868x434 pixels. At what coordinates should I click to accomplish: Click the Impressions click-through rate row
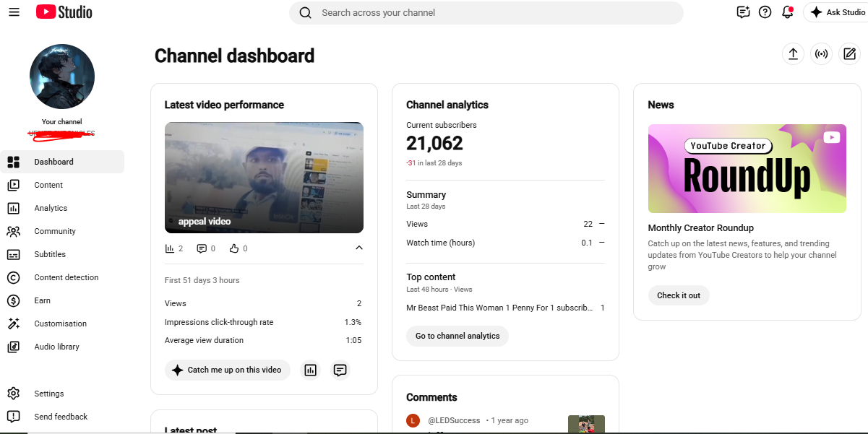point(263,322)
